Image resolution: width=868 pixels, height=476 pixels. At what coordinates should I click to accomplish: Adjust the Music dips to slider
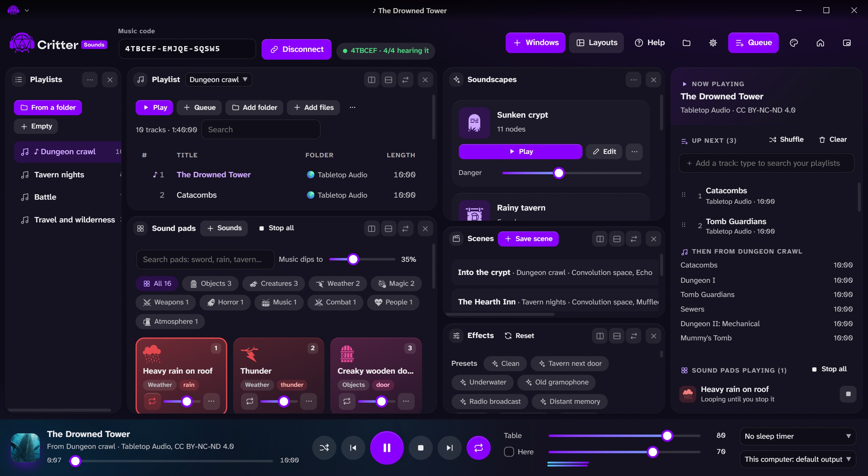click(362, 259)
